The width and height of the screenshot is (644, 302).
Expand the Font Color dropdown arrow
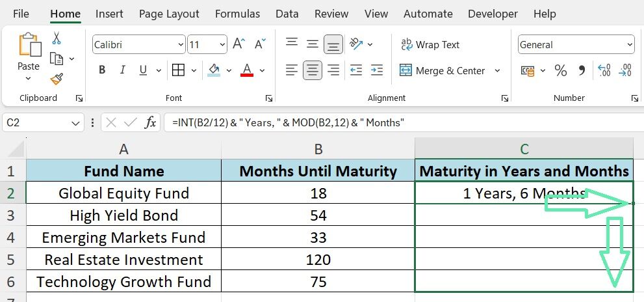tap(262, 71)
